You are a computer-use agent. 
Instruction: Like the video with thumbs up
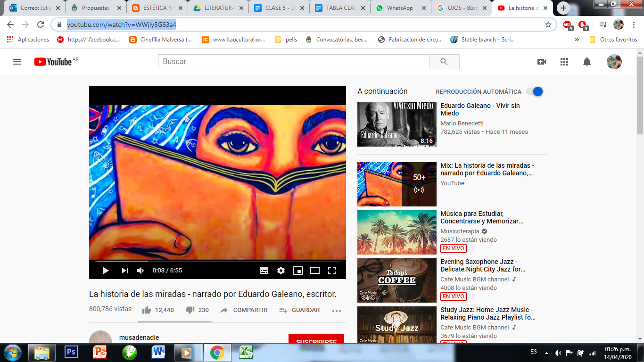coord(147,310)
